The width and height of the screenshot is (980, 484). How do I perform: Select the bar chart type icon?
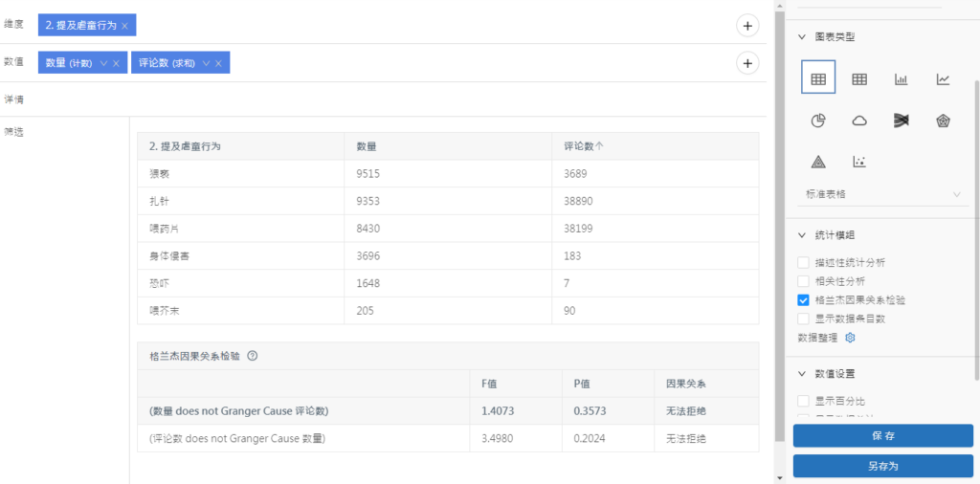[x=901, y=79]
